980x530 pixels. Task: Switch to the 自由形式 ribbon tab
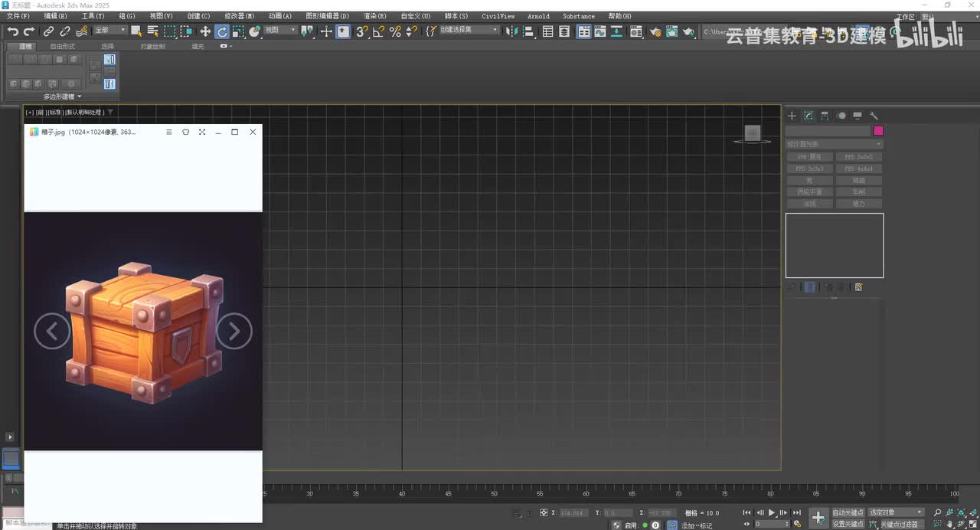(63, 47)
